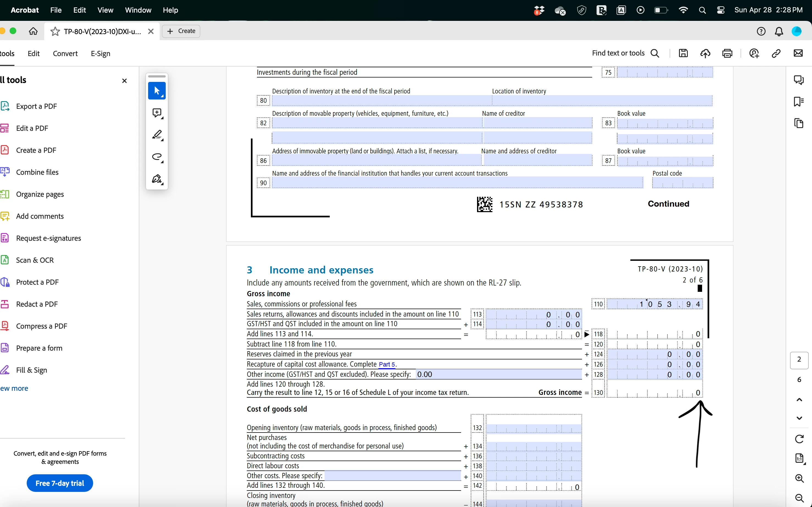Open the bookmarks panel icon

pyautogui.click(x=798, y=102)
